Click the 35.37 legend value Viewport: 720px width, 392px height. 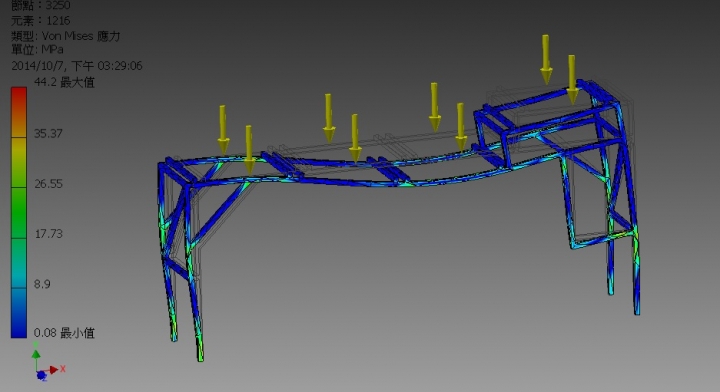pyautogui.click(x=48, y=133)
